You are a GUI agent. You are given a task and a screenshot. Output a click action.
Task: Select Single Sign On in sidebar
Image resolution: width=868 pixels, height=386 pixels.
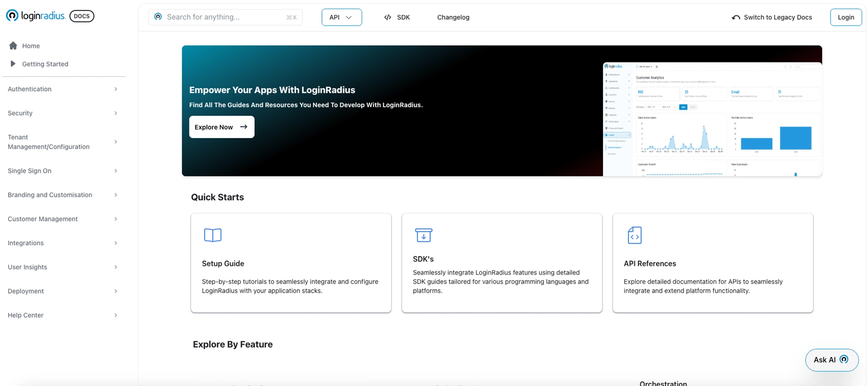29,171
